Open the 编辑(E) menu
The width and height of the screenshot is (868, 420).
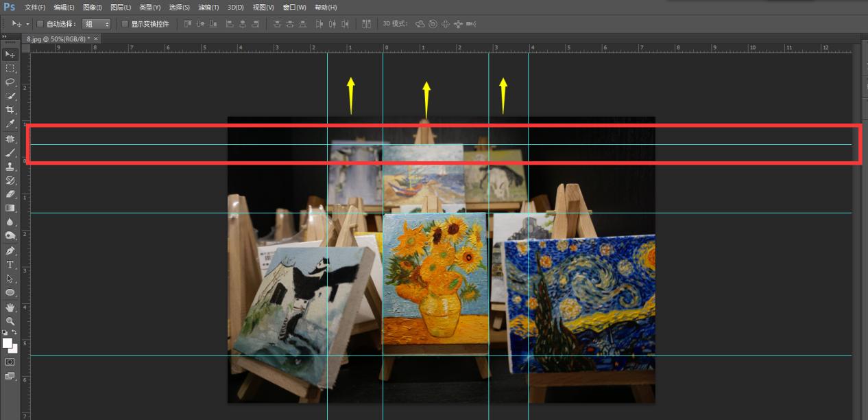pos(64,7)
